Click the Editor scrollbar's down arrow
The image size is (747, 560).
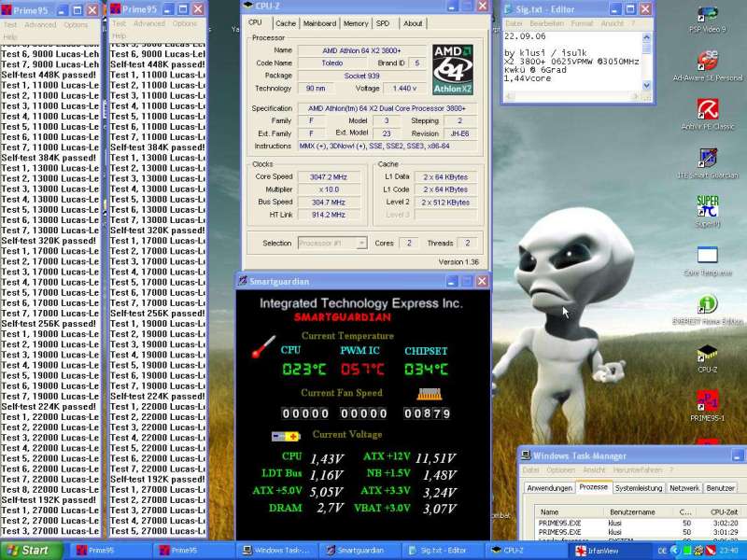[x=646, y=86]
